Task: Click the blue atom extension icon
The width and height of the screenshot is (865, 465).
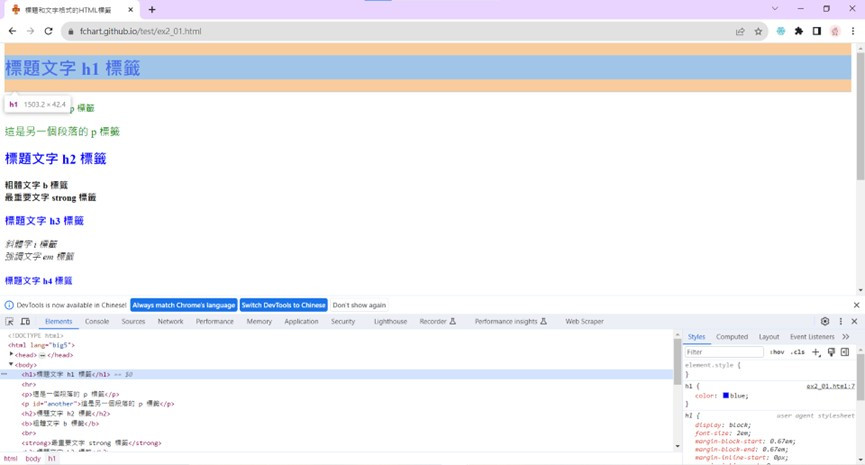Action: tap(781, 31)
